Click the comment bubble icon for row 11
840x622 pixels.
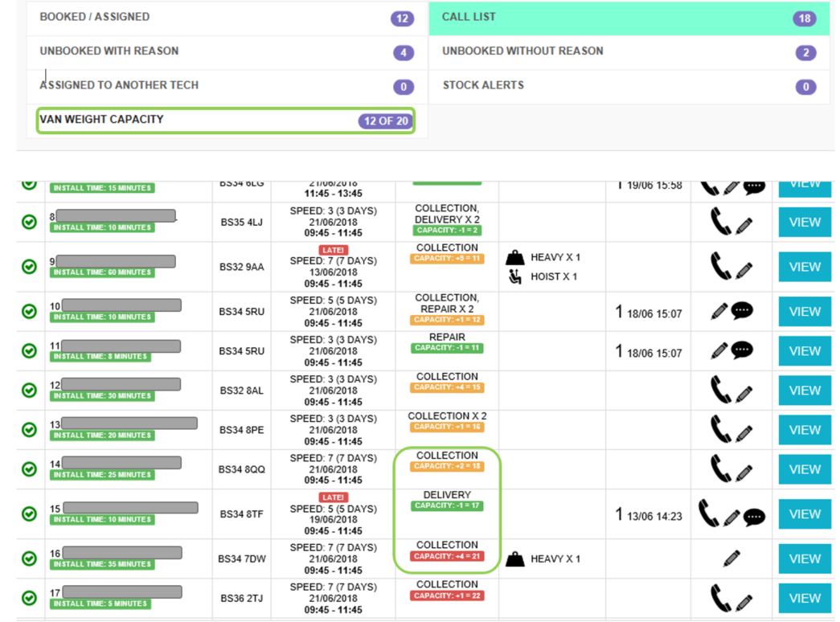coord(742,350)
